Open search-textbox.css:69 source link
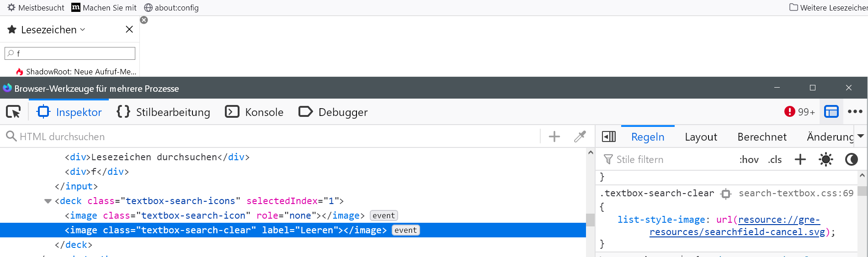The image size is (868, 257). coord(796,193)
